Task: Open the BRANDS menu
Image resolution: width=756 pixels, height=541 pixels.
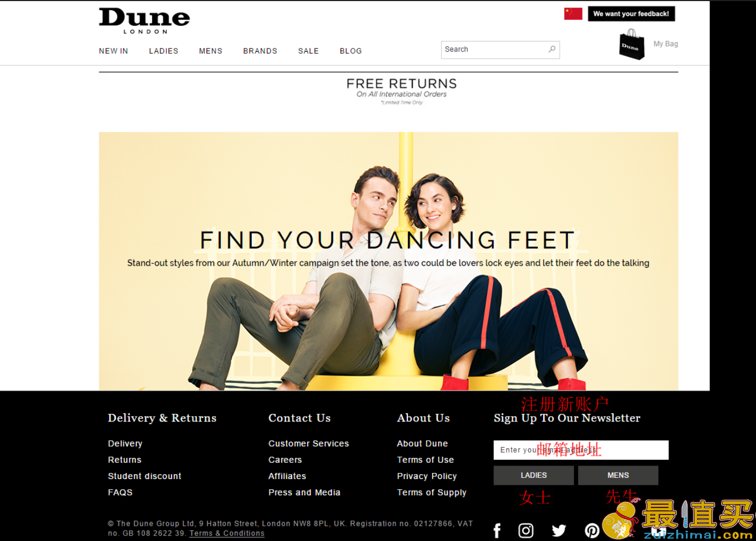Action: [260, 51]
